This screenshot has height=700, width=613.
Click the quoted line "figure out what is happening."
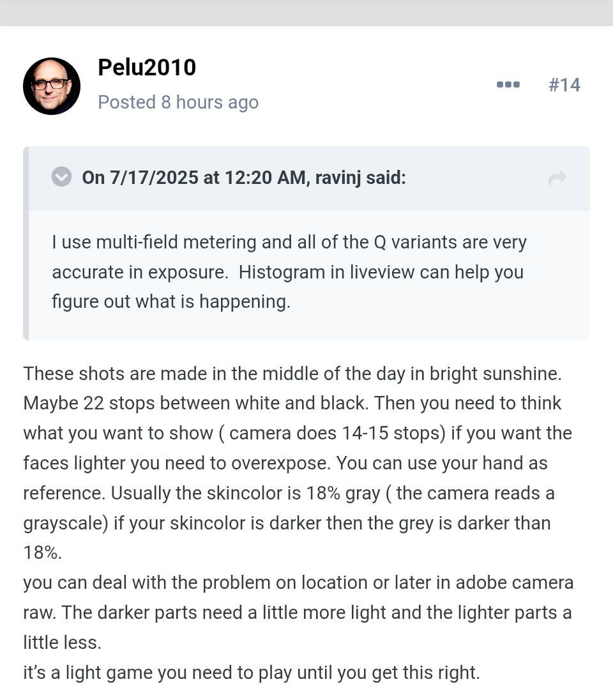point(170,301)
